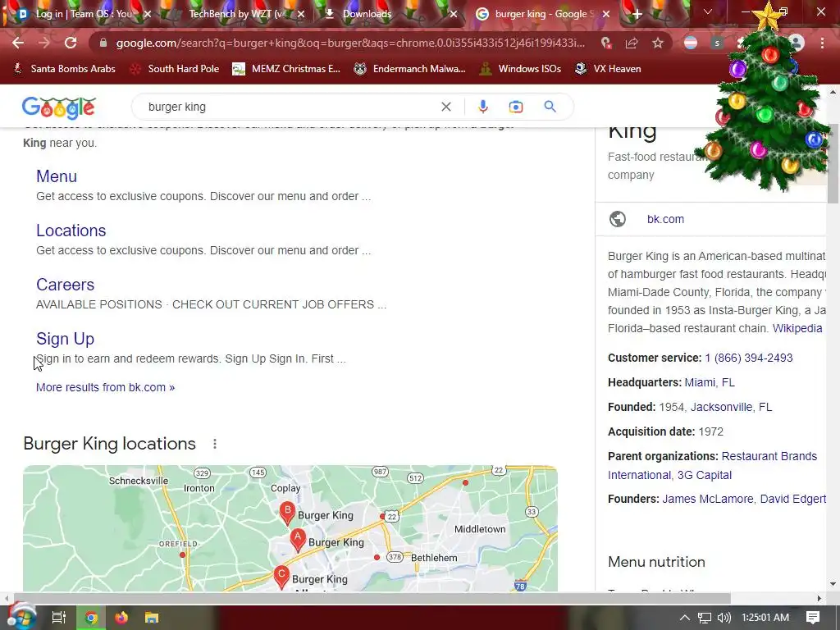Open the MEMZ Christmas bookmark
The image size is (840, 630).
point(286,69)
